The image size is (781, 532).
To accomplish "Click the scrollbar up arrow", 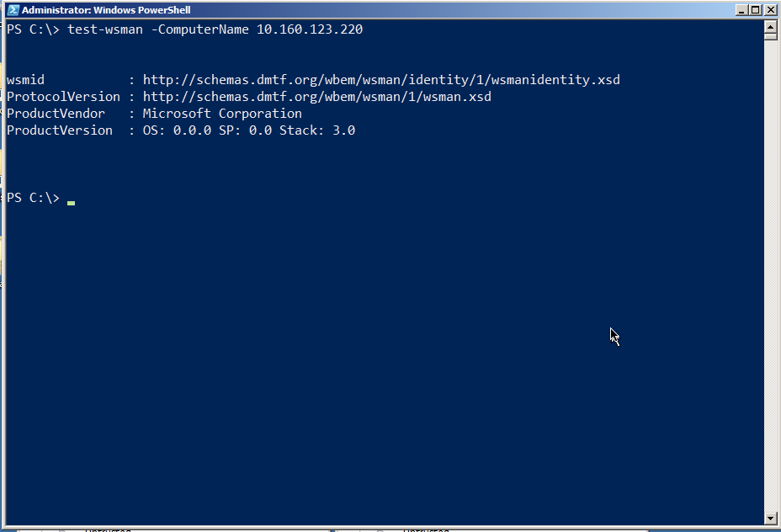I will pos(769,25).
